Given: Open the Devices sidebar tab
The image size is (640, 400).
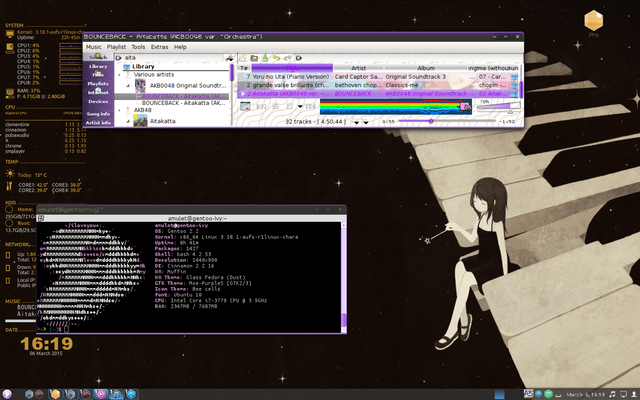Looking at the screenshot, I should click(98, 101).
